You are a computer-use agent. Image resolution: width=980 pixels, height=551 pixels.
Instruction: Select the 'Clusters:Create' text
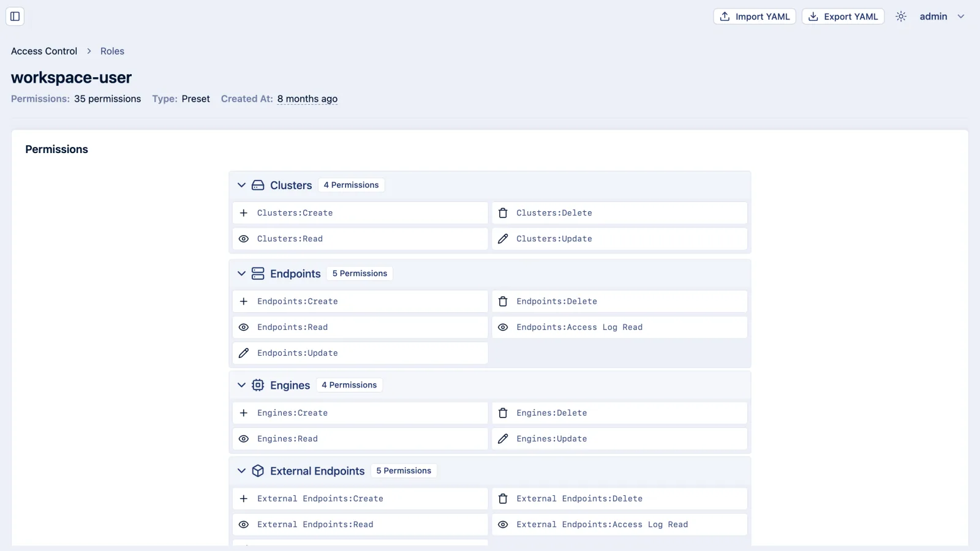coord(295,213)
